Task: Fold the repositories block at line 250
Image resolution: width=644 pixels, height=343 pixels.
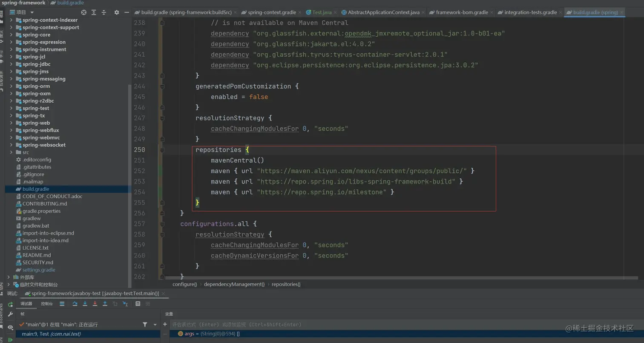Action: pos(162,150)
